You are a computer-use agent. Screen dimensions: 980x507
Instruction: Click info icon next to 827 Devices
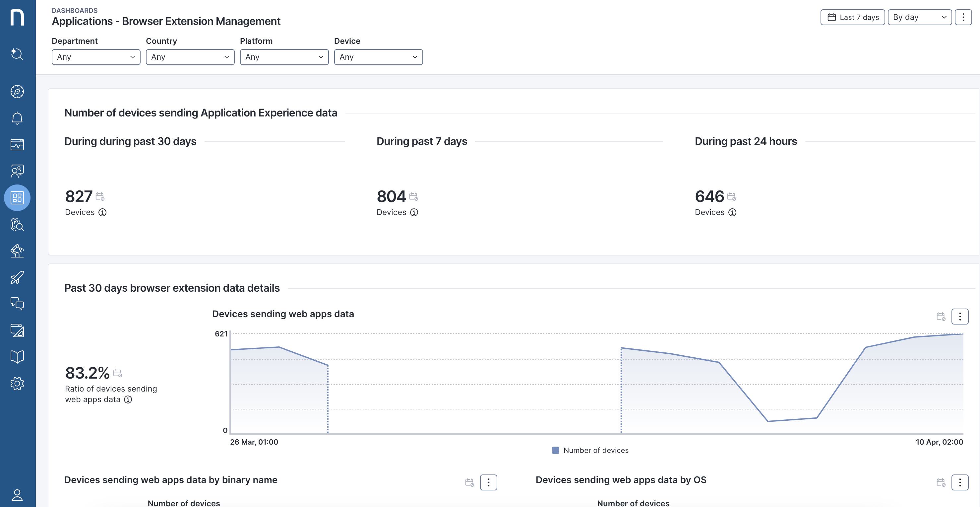click(x=102, y=212)
